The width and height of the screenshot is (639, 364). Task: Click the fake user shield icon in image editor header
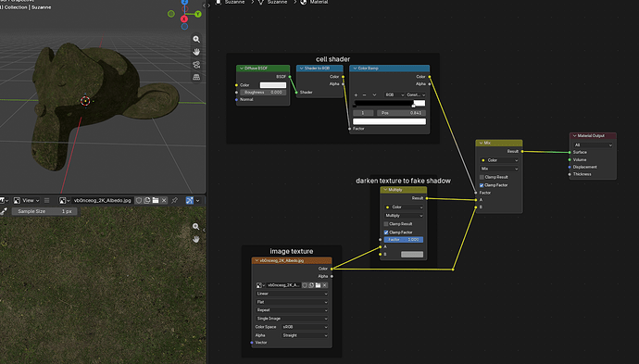click(139, 200)
